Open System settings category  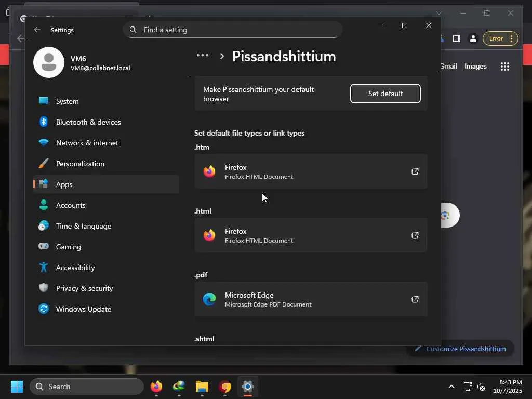(x=106, y=101)
